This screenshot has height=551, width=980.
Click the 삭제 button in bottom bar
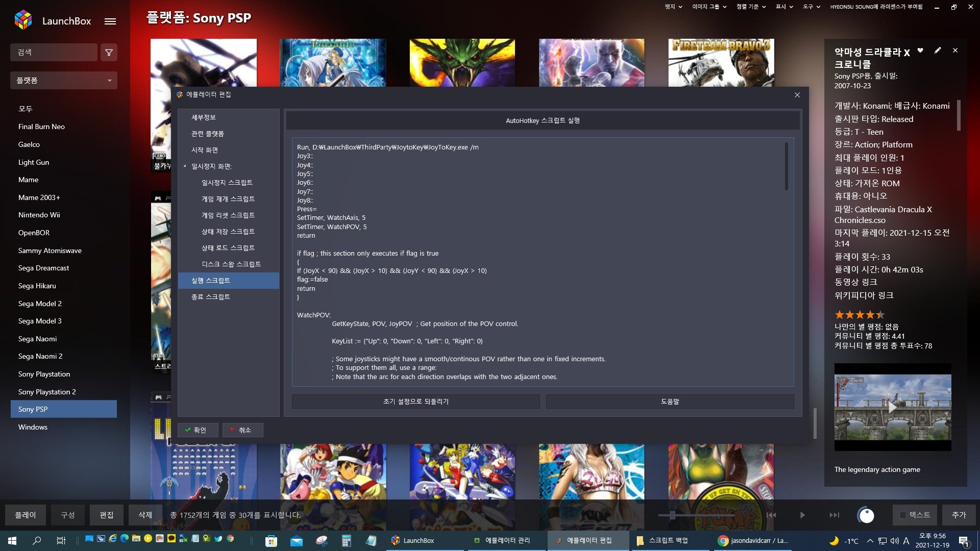click(x=145, y=515)
